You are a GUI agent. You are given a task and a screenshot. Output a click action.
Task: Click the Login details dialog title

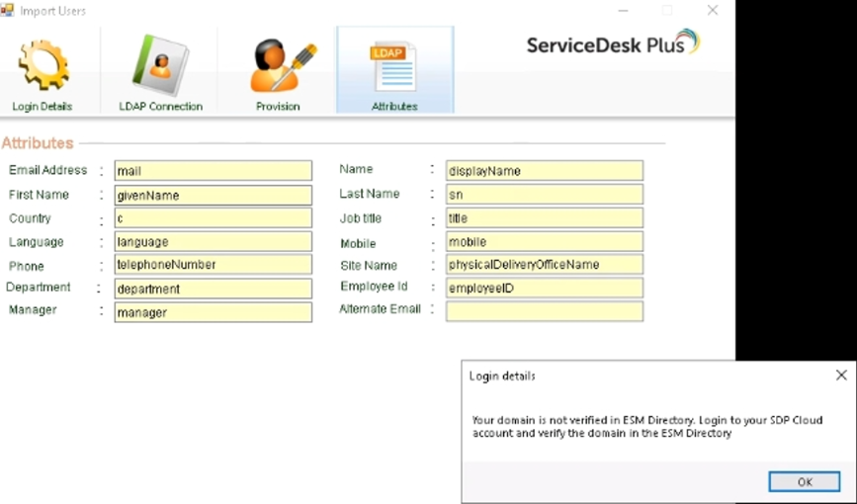[x=502, y=377]
